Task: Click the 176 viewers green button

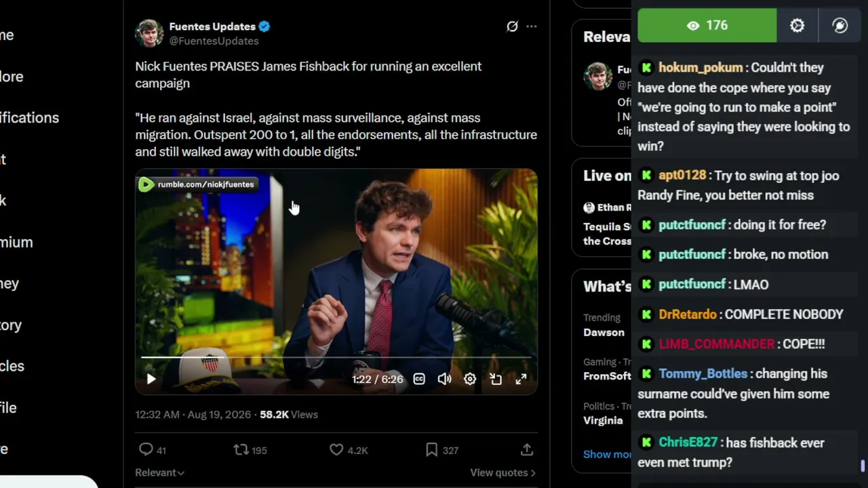Action: 707,26
